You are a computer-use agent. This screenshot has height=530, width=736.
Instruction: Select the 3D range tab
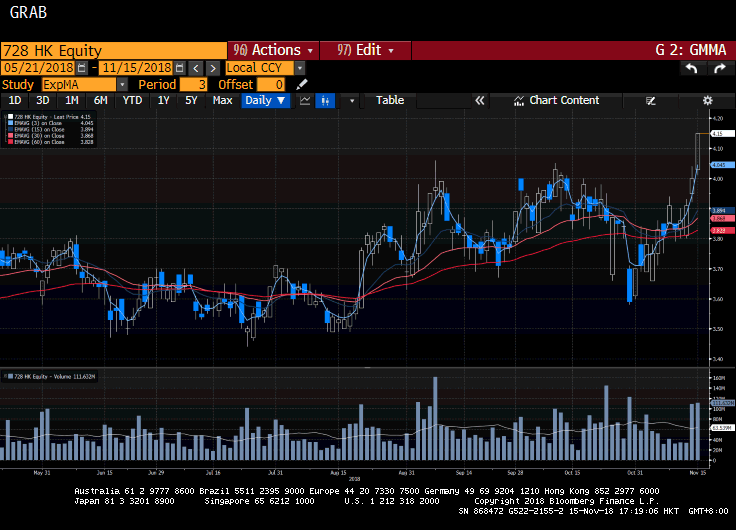tap(43, 100)
